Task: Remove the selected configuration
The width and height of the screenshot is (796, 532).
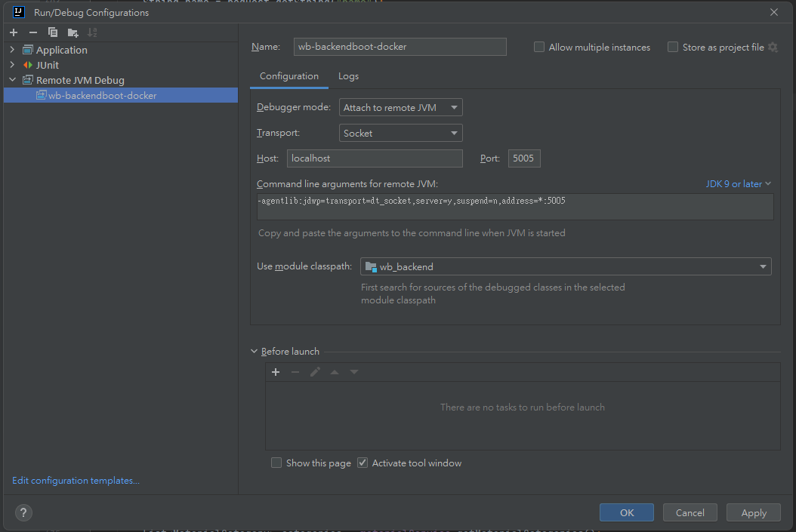Action: coord(33,32)
